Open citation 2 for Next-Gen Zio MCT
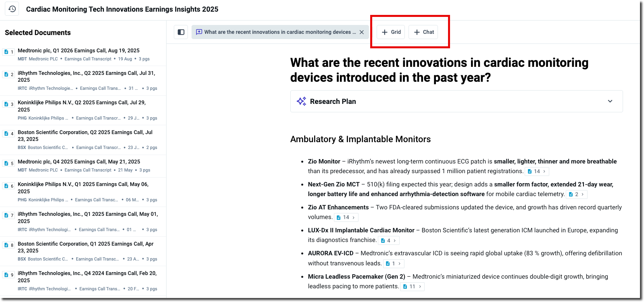 pyautogui.click(x=577, y=194)
